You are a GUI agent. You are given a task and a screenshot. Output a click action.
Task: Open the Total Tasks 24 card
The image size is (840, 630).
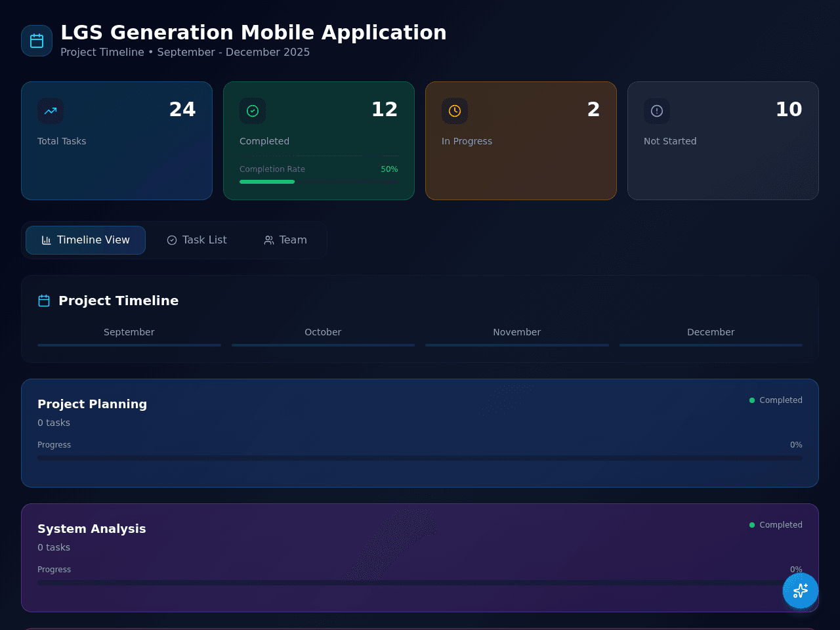(117, 140)
